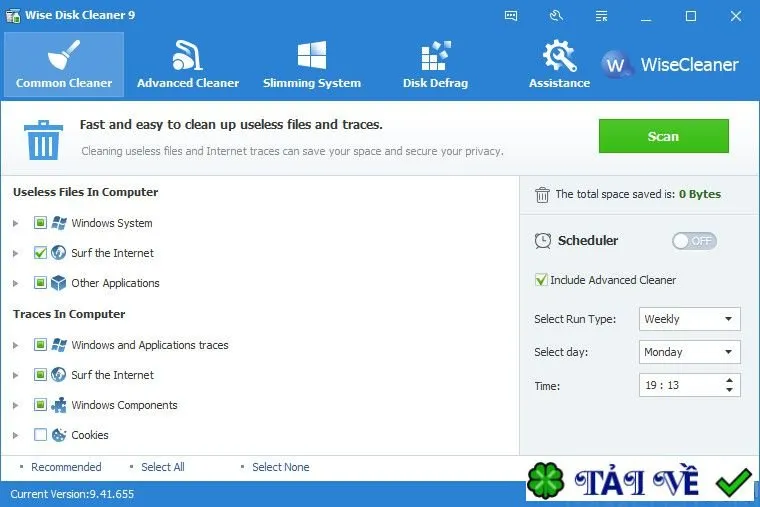Click the Windows Components puzzle icon

[x=59, y=405]
